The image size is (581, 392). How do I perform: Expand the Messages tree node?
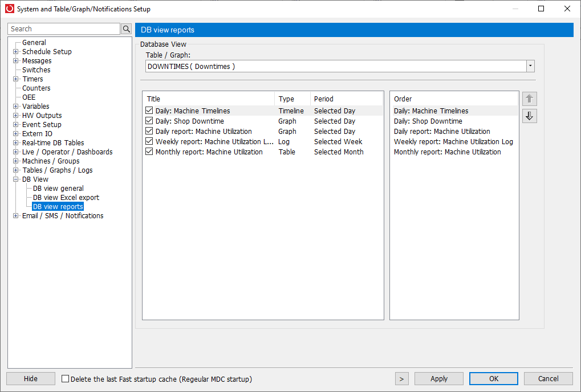[15, 61]
